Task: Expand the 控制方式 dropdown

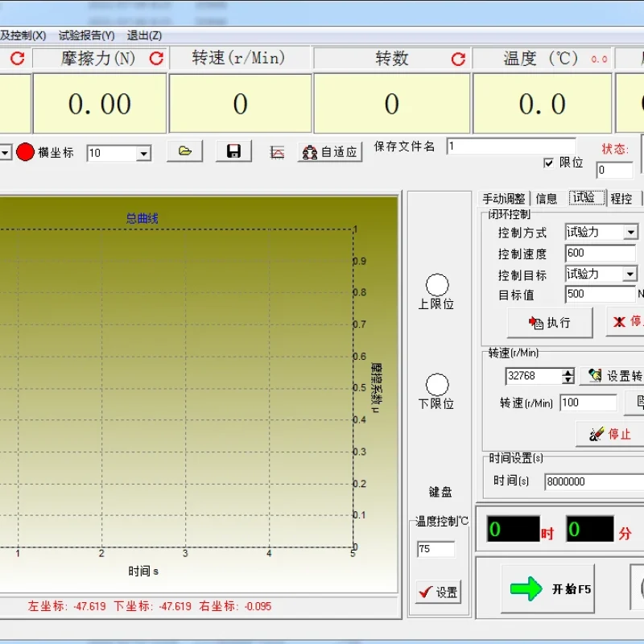Action: (630, 232)
